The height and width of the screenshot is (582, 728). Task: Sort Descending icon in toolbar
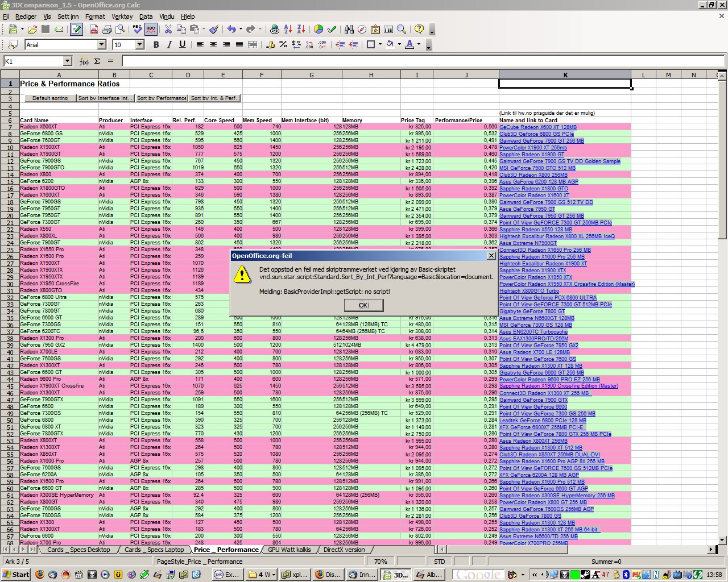tap(301, 29)
